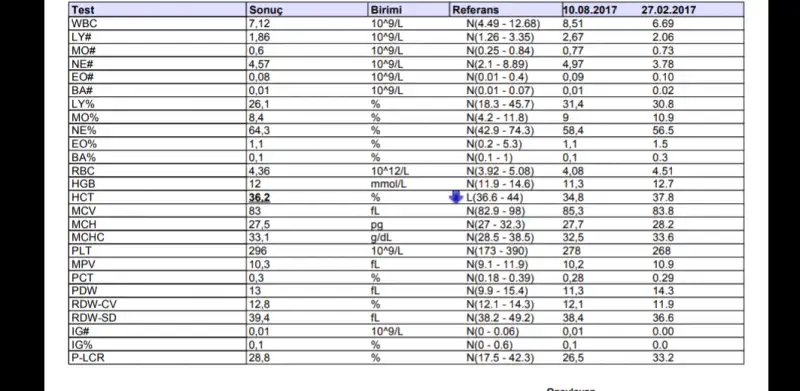This screenshot has height=391, width=800.
Task: Select the PDW value 14.3 from 27.02.2017
Action: (663, 291)
